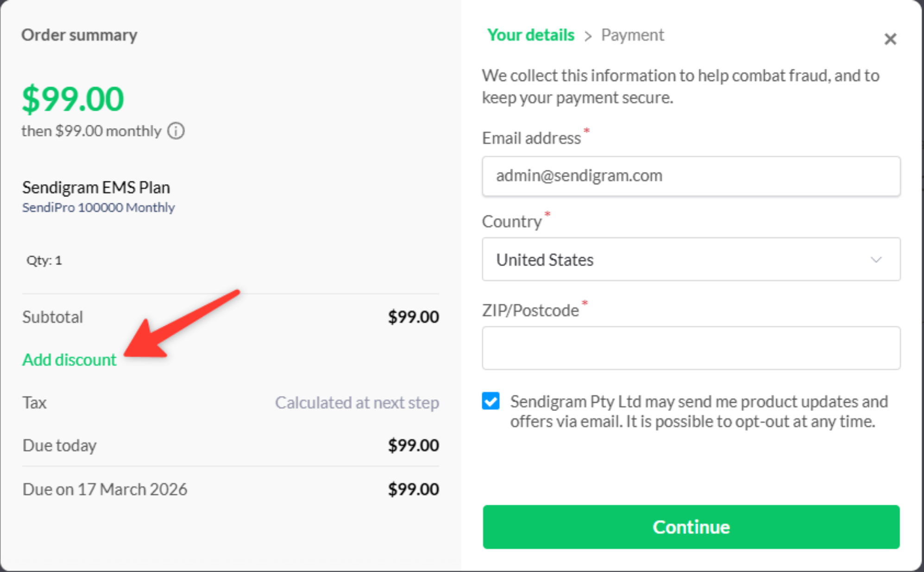The height and width of the screenshot is (572, 924).
Task: Open the Country dropdown showing United States
Action: click(x=690, y=260)
